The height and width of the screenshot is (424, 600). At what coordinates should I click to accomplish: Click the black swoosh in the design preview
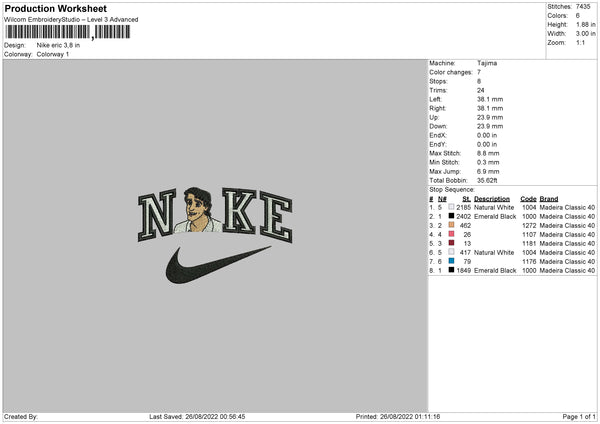(x=218, y=265)
